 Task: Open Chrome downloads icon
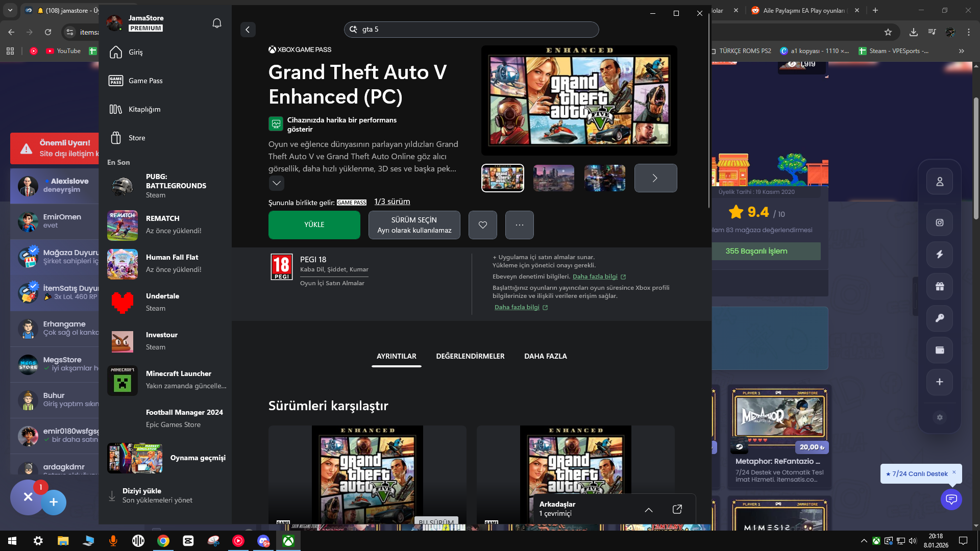(x=914, y=32)
